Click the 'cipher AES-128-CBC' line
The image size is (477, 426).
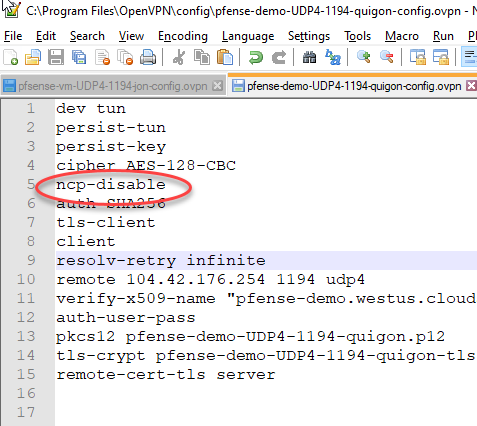click(146, 166)
